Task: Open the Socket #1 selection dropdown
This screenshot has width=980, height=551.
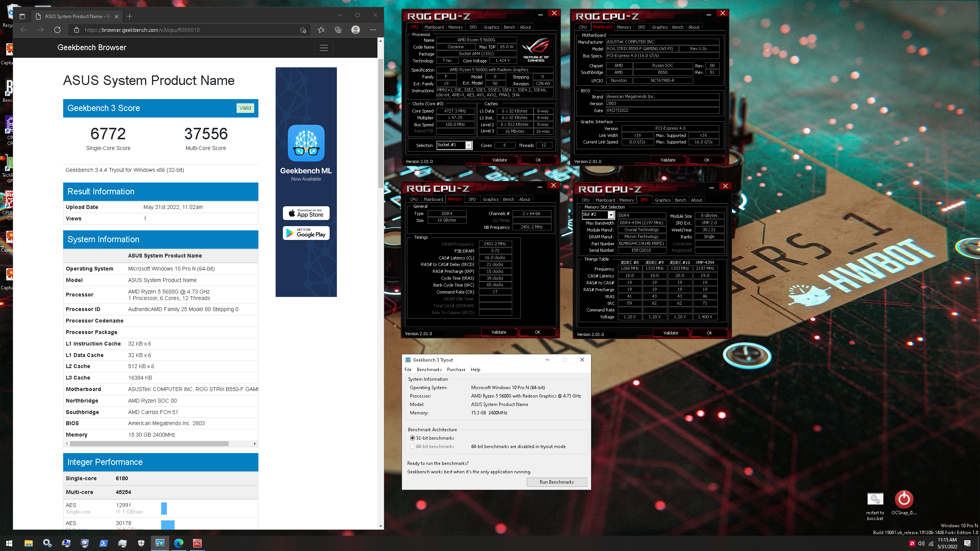Action: pyautogui.click(x=469, y=145)
